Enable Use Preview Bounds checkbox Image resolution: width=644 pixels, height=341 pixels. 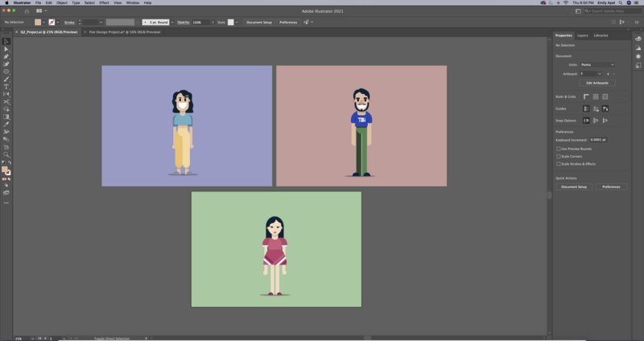(559, 148)
